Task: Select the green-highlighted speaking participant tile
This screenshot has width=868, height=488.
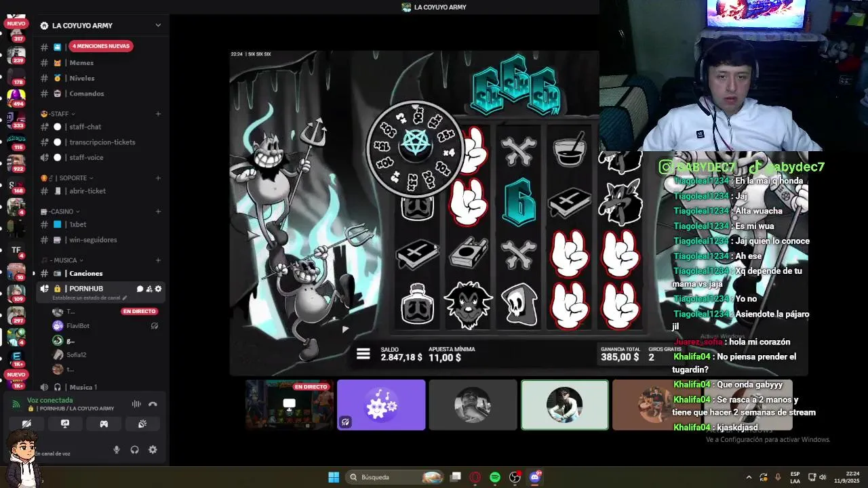Action: click(565, 405)
